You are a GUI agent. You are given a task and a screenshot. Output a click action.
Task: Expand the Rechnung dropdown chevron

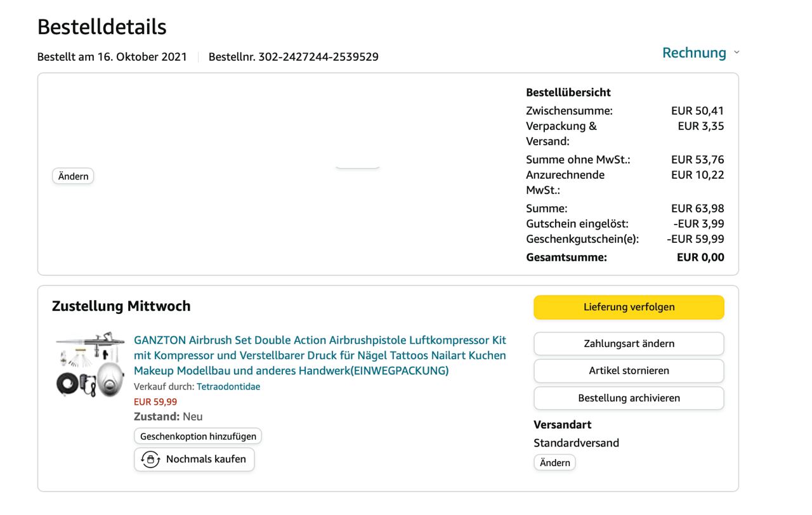click(x=737, y=52)
